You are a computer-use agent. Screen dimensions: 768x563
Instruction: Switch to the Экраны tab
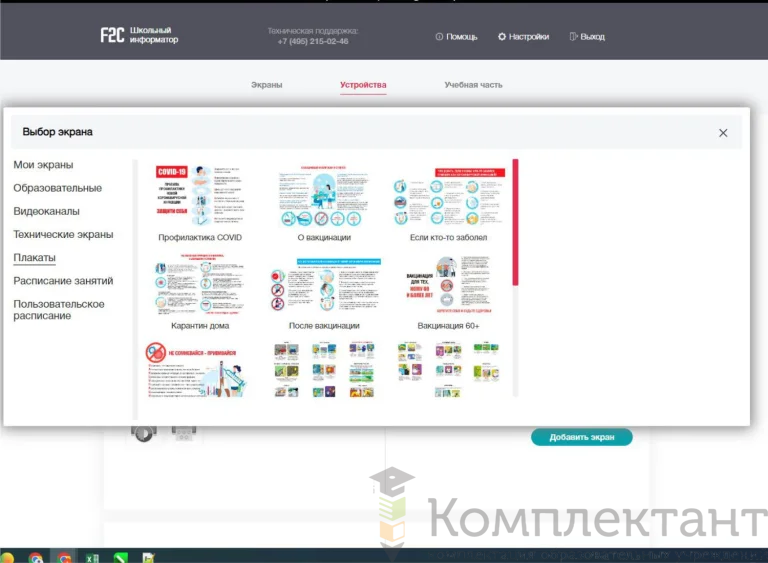pyautogui.click(x=266, y=85)
